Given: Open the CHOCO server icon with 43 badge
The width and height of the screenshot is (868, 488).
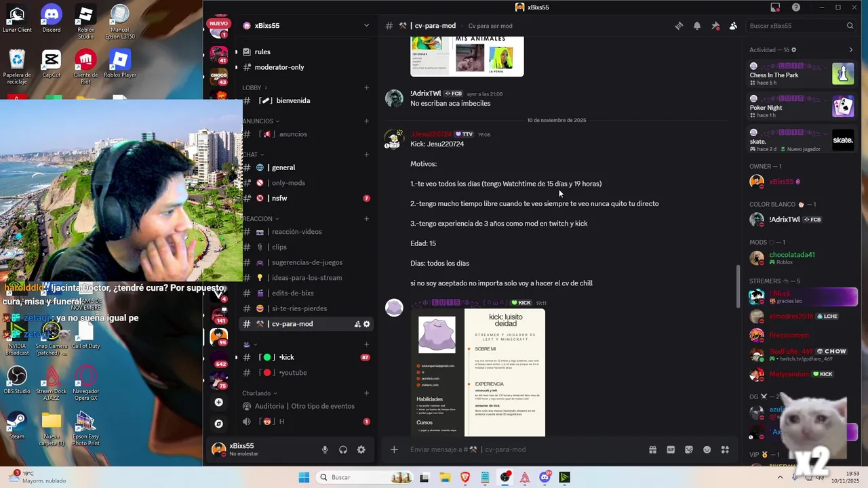Looking at the screenshot, I should (218, 75).
